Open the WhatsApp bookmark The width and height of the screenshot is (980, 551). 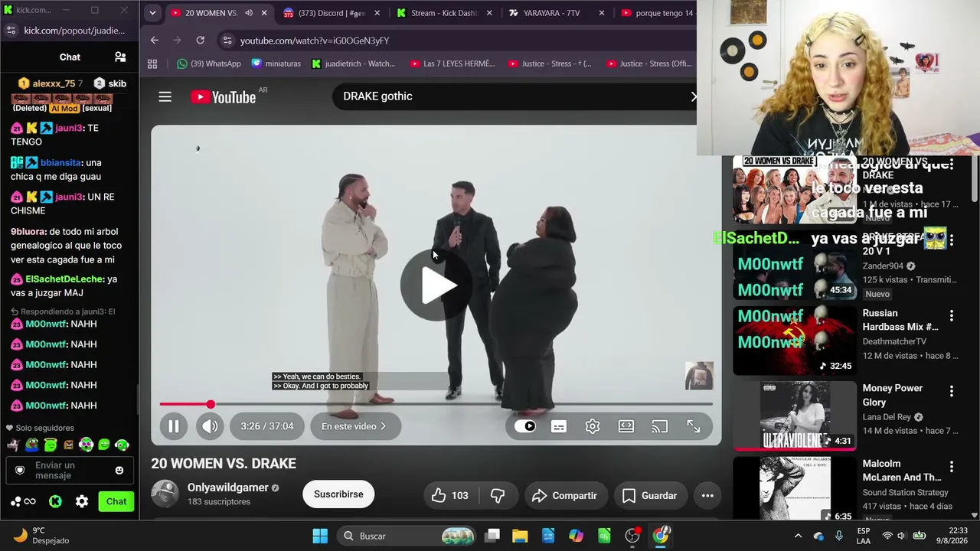tap(208, 64)
